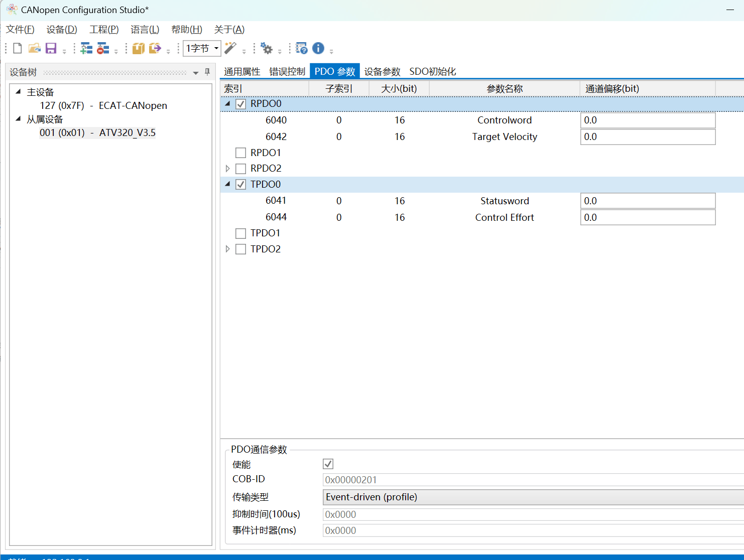Open overflow arrow after remove-device icon
Image resolution: width=744 pixels, height=560 pixels.
116,51
